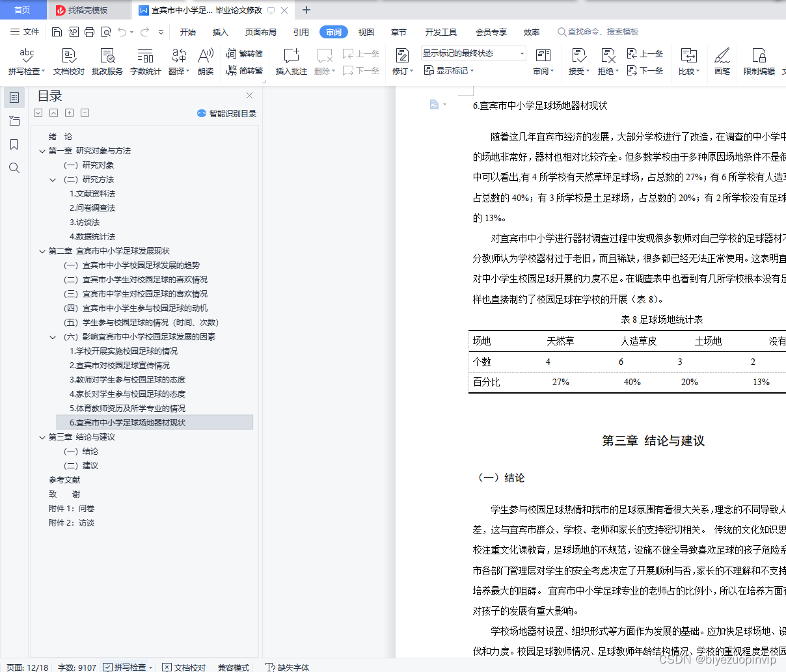The width and height of the screenshot is (786, 672).
Task: Click the Redo arrow icon
Action: coord(144,32)
